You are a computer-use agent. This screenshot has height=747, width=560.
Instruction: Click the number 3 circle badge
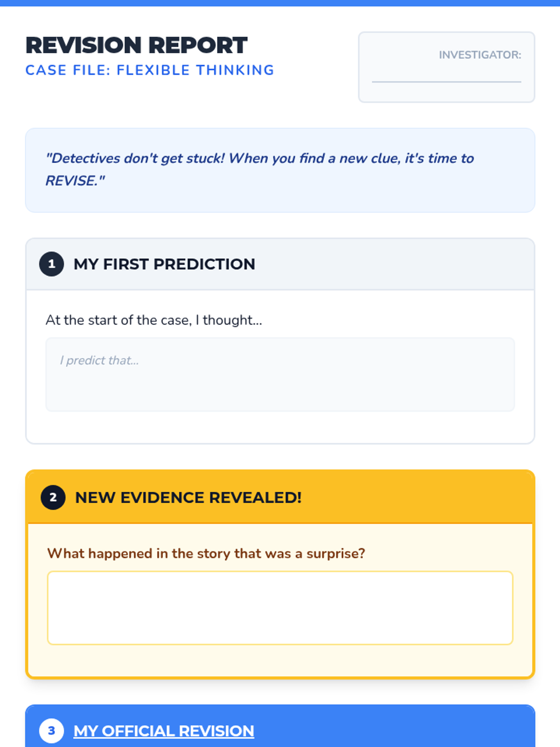[x=51, y=731]
